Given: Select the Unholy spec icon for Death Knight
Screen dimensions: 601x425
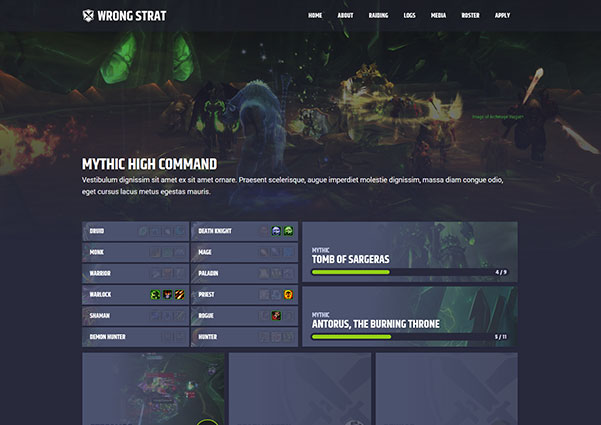Looking at the screenshot, I should point(288,231).
